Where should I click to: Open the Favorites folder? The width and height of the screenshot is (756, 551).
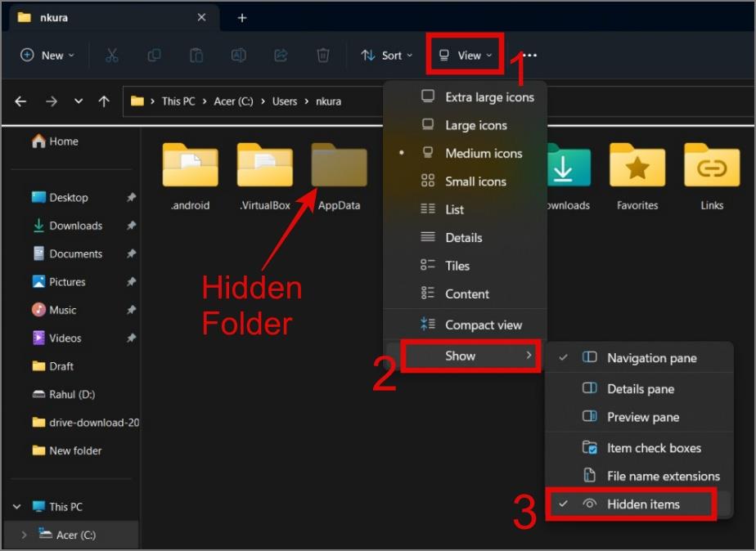coord(637,177)
